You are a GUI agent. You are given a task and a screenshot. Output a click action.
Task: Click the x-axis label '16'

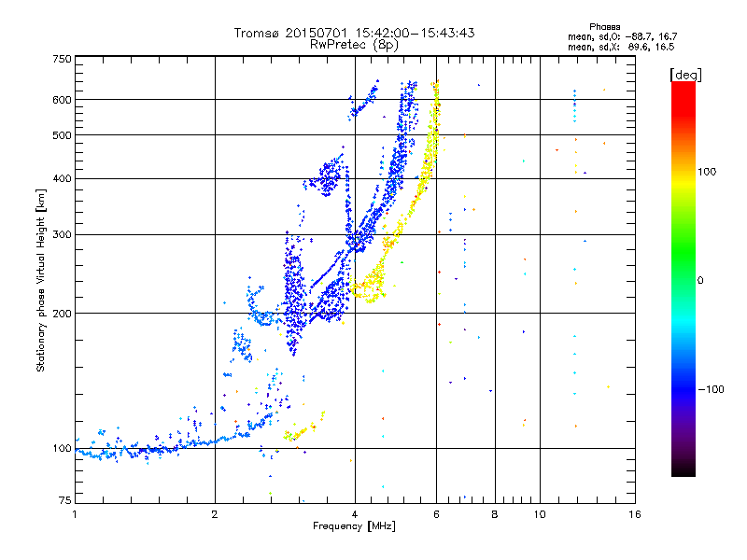(x=635, y=514)
